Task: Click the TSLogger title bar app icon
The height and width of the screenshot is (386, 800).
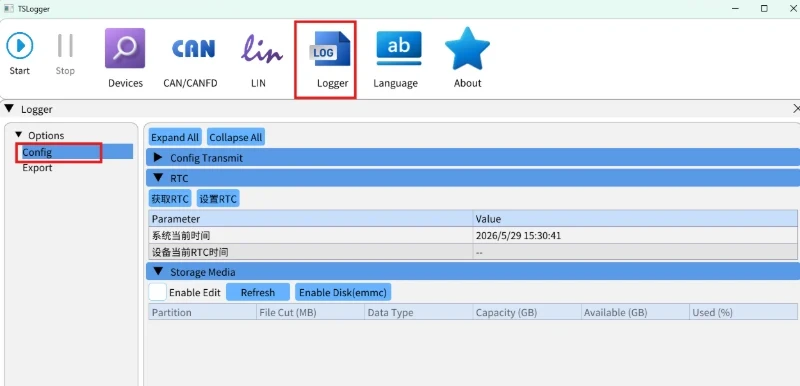Action: [9, 9]
